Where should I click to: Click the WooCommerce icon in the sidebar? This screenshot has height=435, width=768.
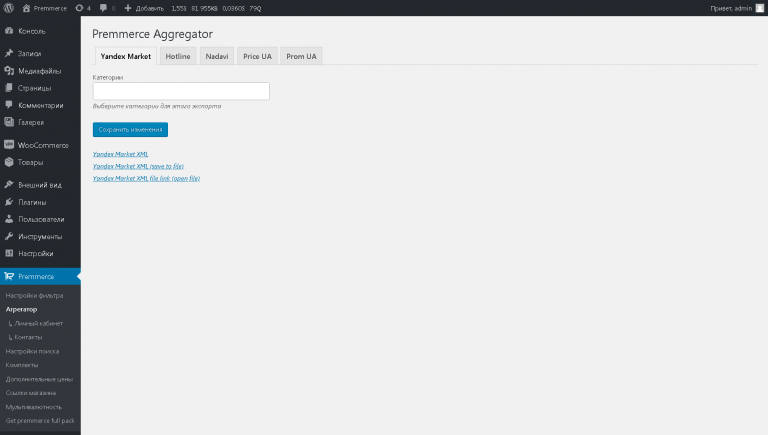pyautogui.click(x=8, y=145)
